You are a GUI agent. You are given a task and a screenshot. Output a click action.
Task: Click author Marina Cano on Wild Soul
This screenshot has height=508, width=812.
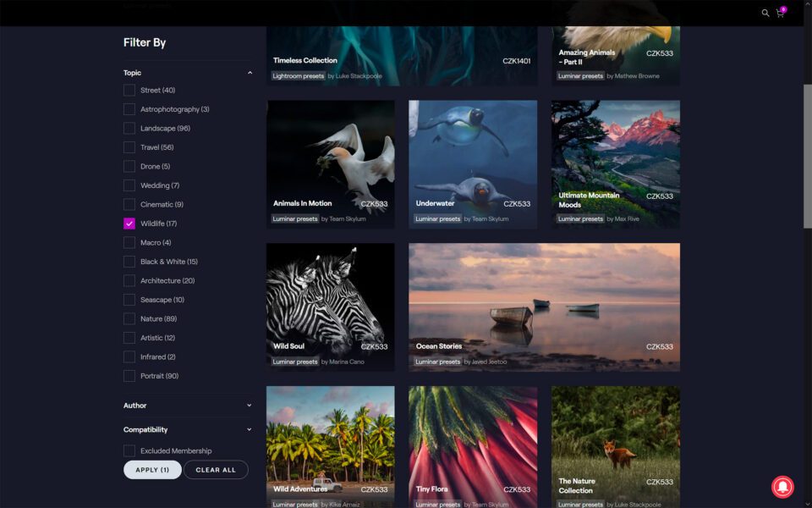[x=347, y=362]
